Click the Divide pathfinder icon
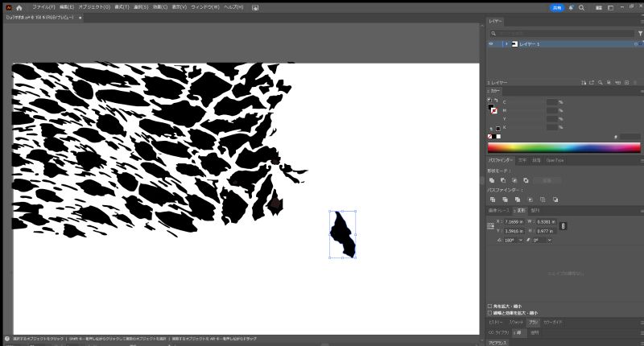The image size is (644, 346). pos(492,199)
